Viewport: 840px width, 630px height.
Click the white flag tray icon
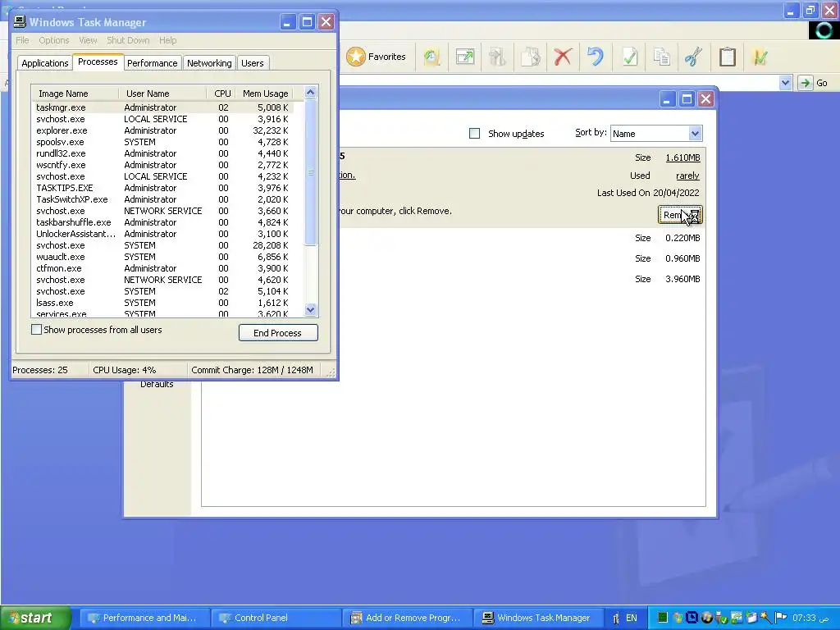coord(781,618)
